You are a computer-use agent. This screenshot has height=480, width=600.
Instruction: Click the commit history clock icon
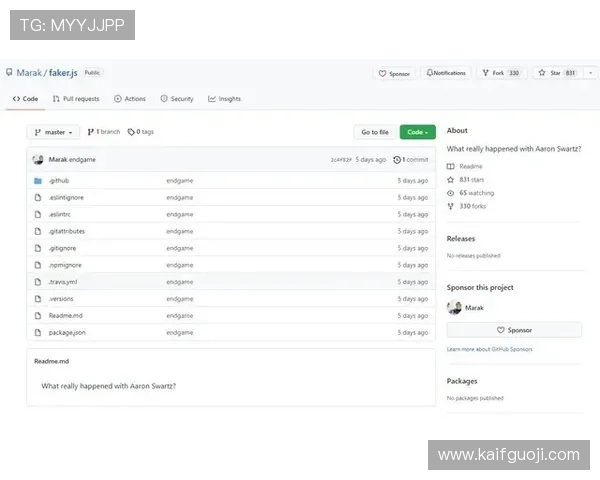coord(397,160)
